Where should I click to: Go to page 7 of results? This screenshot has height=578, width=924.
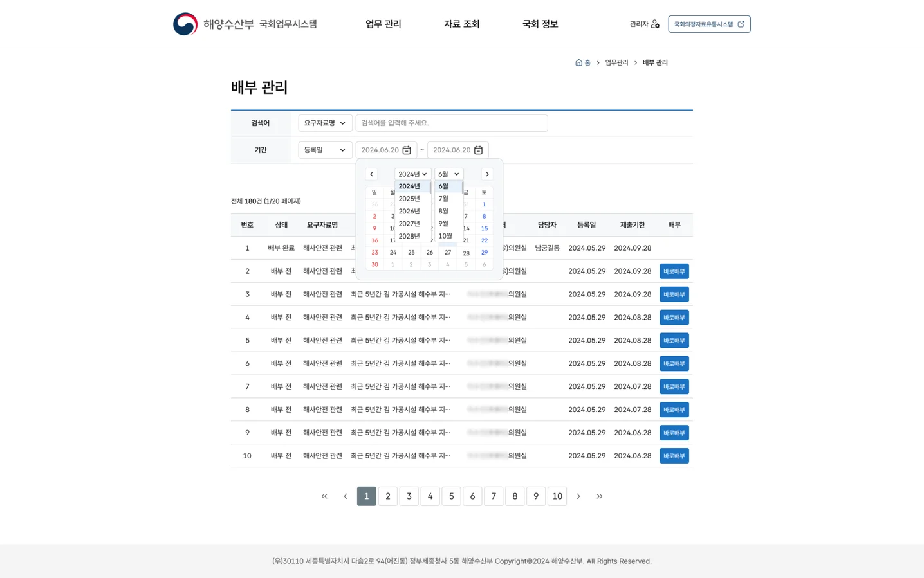click(494, 496)
